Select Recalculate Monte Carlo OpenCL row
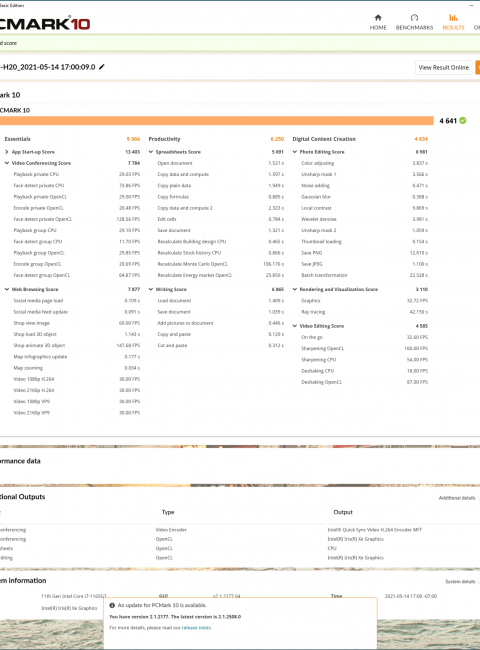 tap(221, 264)
